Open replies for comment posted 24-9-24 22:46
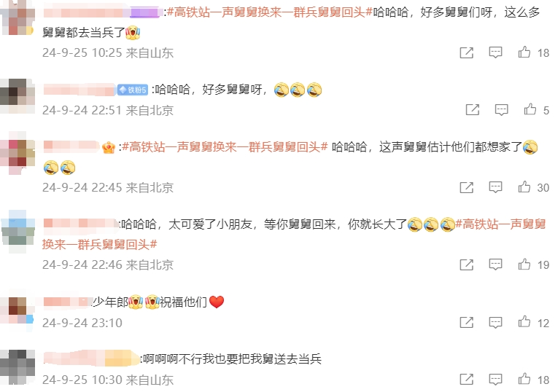Image resolution: width=555 pixels, height=392 pixels. (495, 264)
